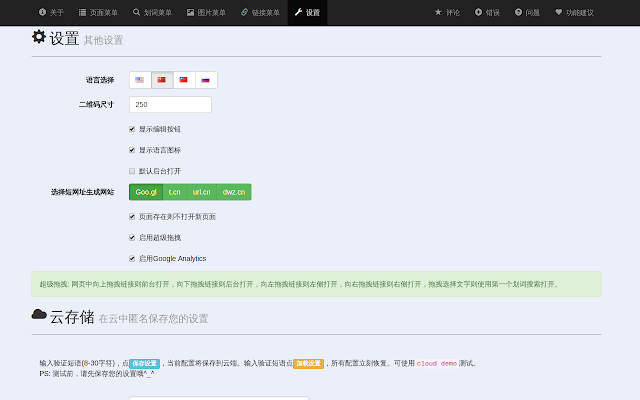Choose the China flag language

click(162, 80)
